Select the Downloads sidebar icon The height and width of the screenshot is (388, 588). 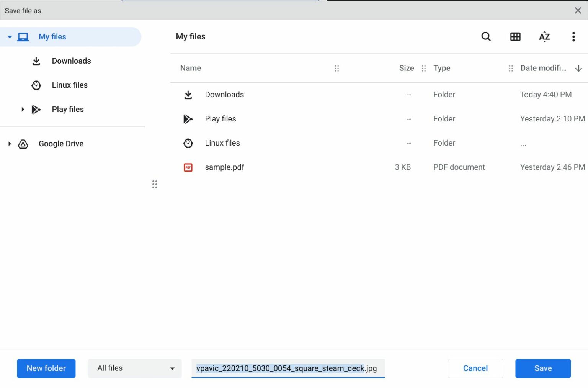pos(36,61)
